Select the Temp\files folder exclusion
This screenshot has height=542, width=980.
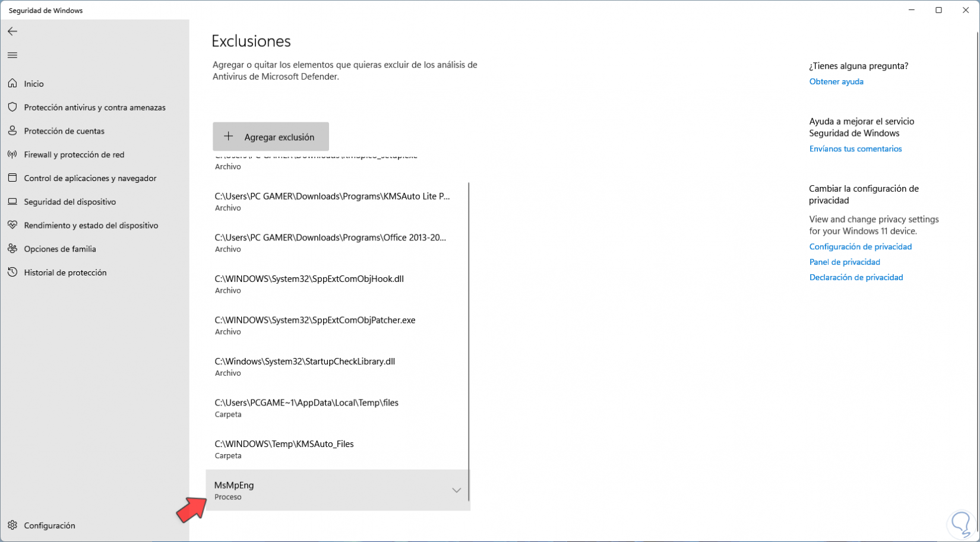pyautogui.click(x=337, y=408)
